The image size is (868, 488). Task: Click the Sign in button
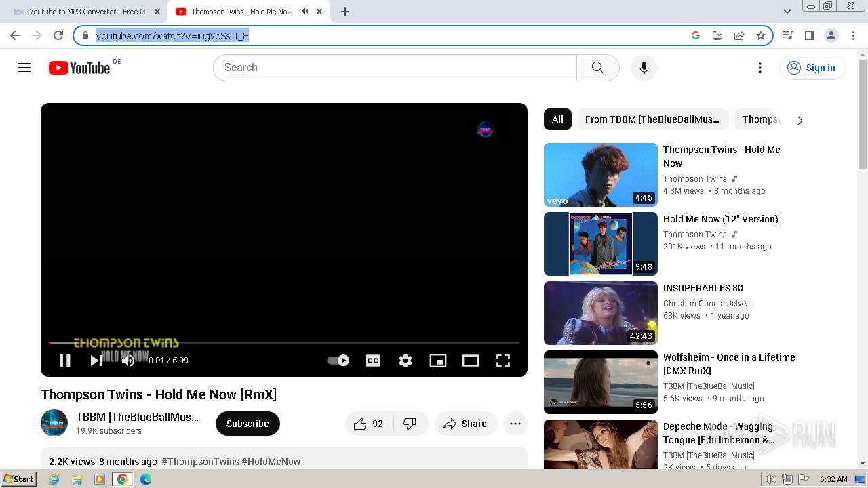coord(812,68)
